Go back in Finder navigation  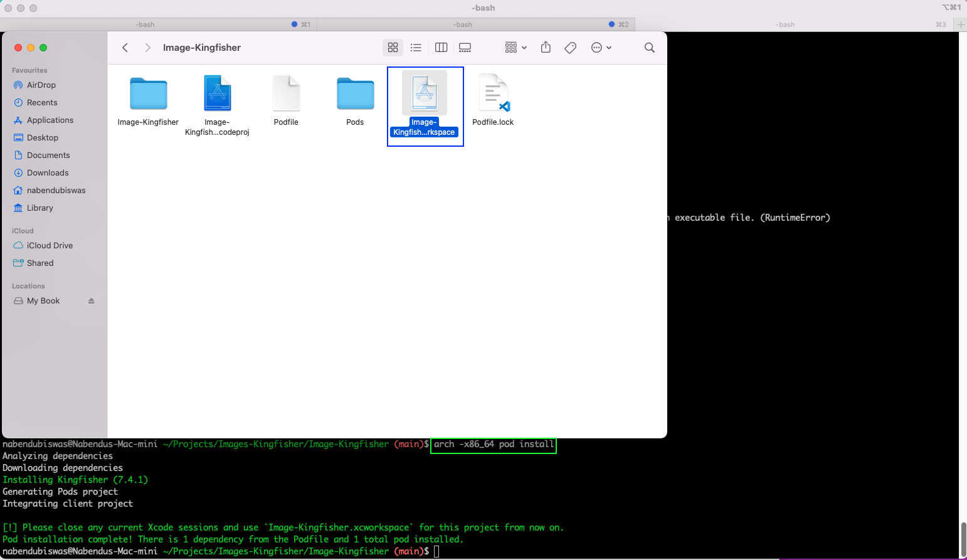point(125,48)
